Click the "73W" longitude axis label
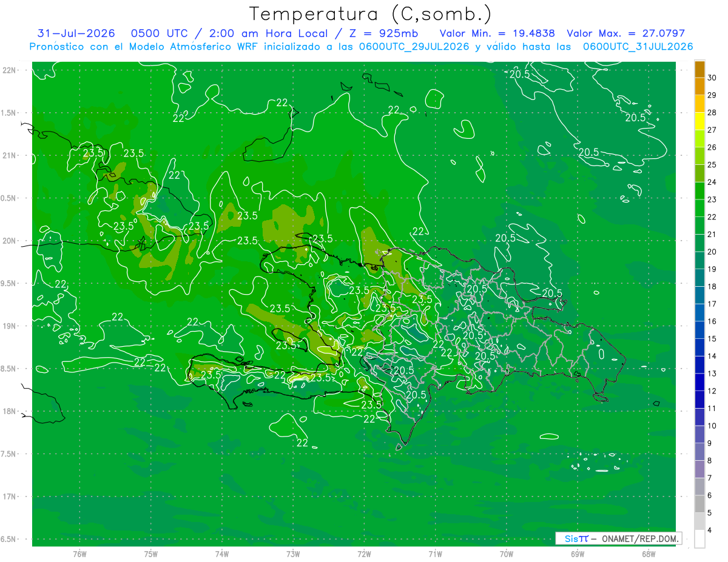Viewport: 728px width, 562px height. 293,554
